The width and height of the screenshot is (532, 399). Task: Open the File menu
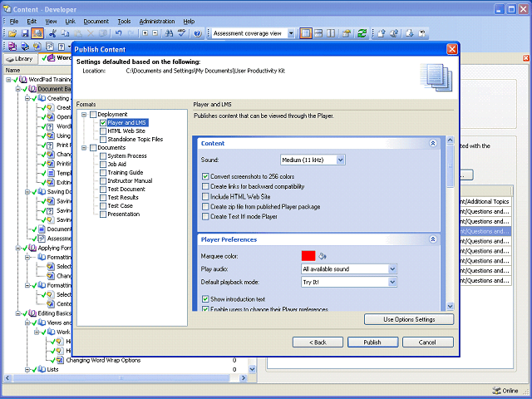tap(14, 22)
